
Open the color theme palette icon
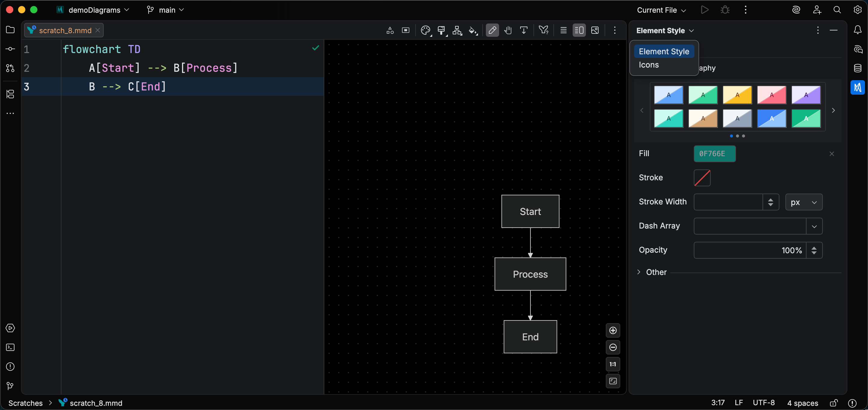[426, 30]
